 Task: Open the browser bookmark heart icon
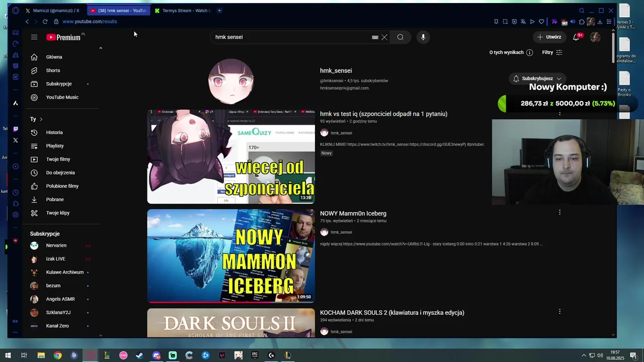pos(541,22)
